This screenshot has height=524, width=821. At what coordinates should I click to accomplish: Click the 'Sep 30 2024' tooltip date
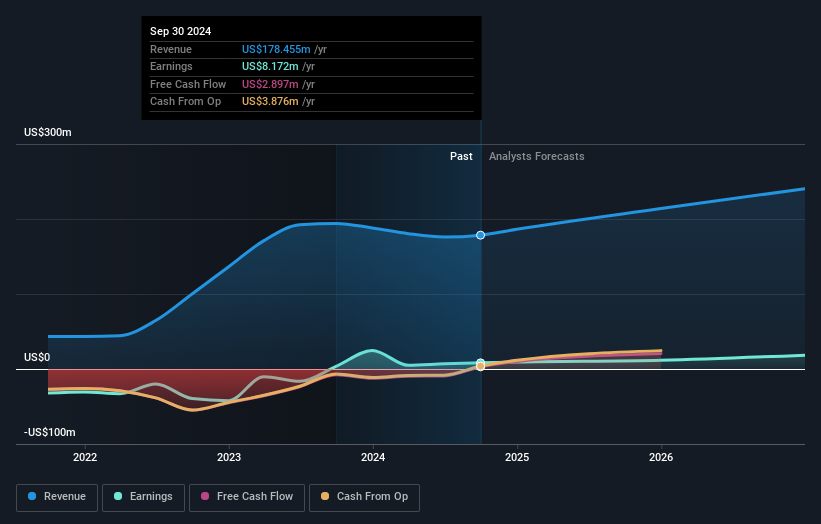181,31
